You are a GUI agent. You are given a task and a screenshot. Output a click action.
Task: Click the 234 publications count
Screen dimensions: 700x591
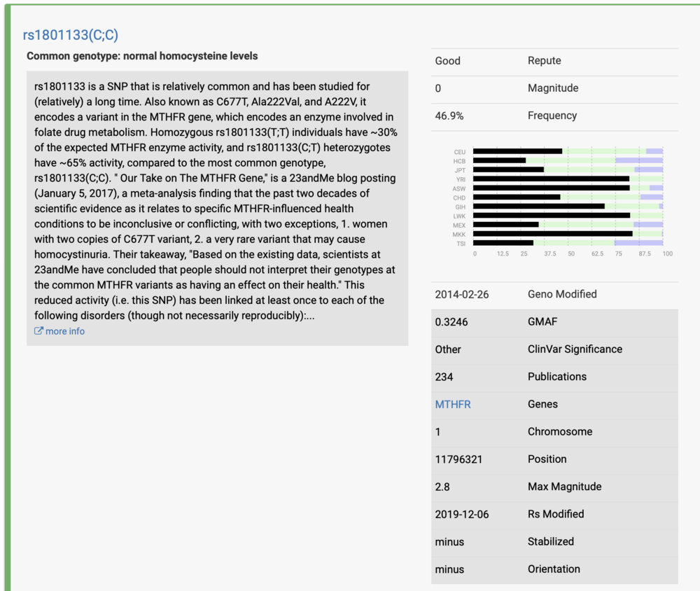click(444, 377)
